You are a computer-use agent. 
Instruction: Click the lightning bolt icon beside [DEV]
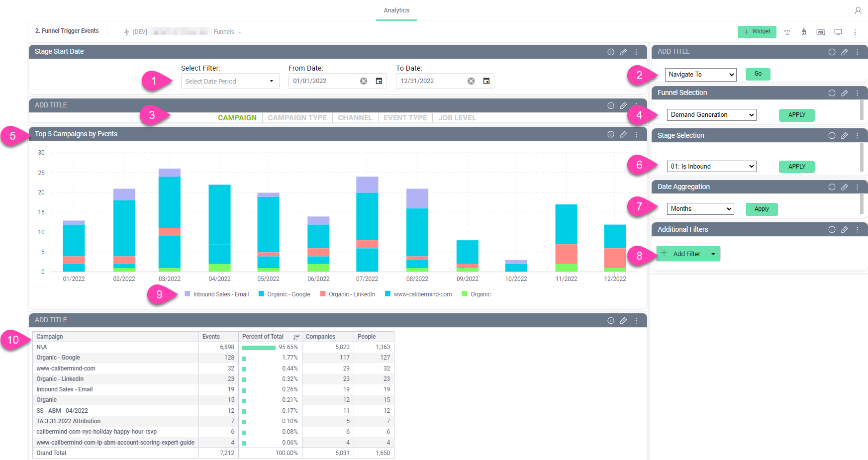click(126, 32)
